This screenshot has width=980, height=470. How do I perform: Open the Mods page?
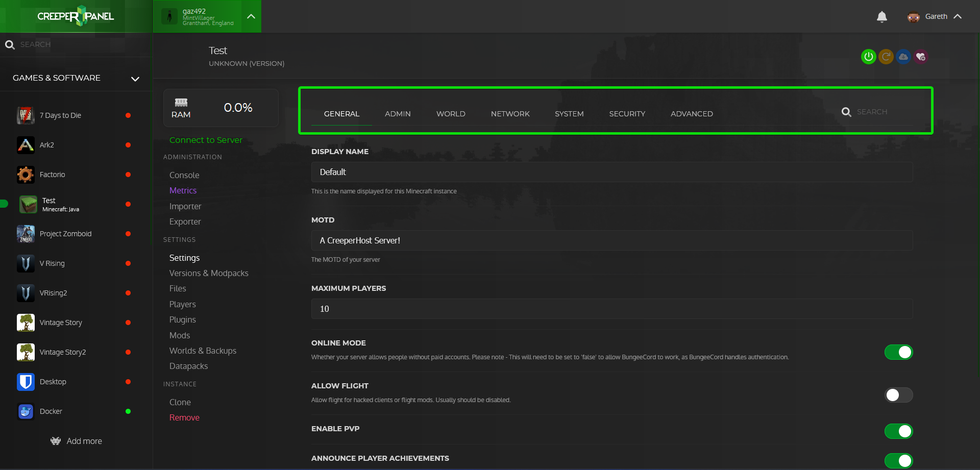(180, 335)
